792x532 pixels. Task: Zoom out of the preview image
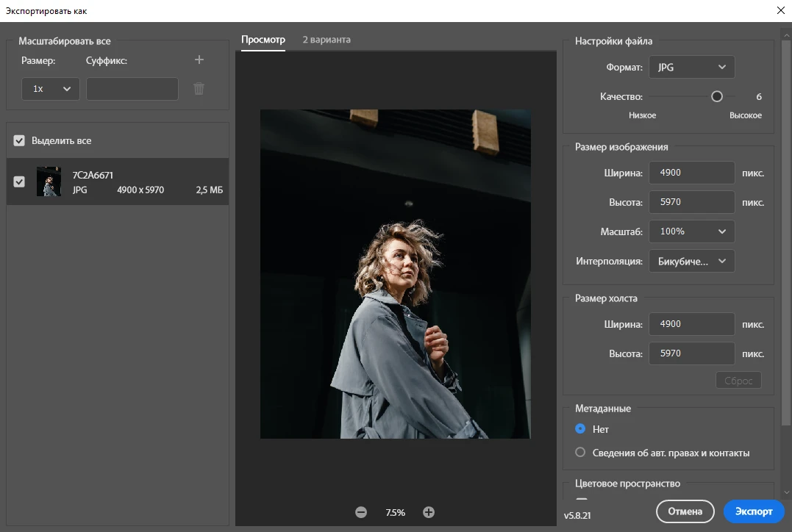(361, 512)
